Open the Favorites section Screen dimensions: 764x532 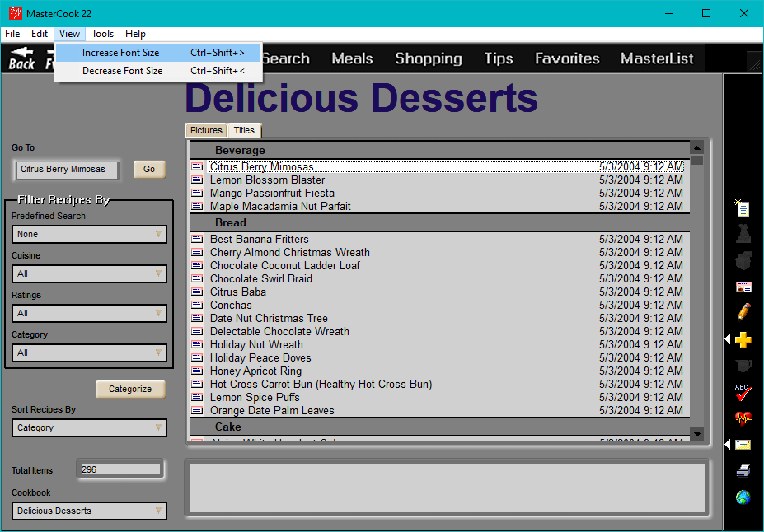click(567, 58)
